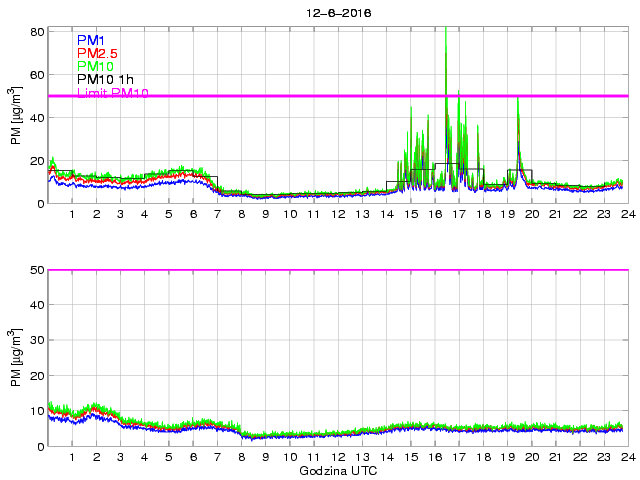Image resolution: width=640 pixels, height=480 pixels.
Task: Click the magenta limit line in upper chart at hour 10
Action: click(x=289, y=96)
